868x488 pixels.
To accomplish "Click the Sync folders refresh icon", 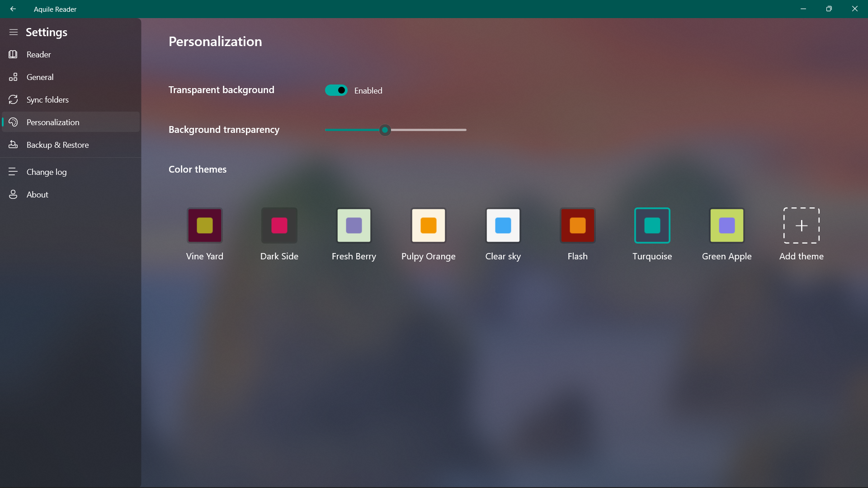I will (13, 99).
